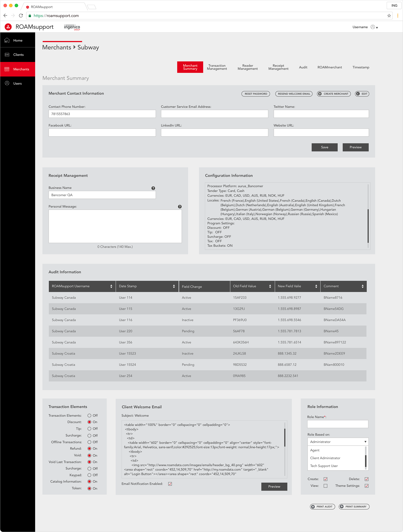Image resolution: width=403 pixels, height=532 pixels.
Task: Open the Audit tab
Action: click(x=303, y=67)
